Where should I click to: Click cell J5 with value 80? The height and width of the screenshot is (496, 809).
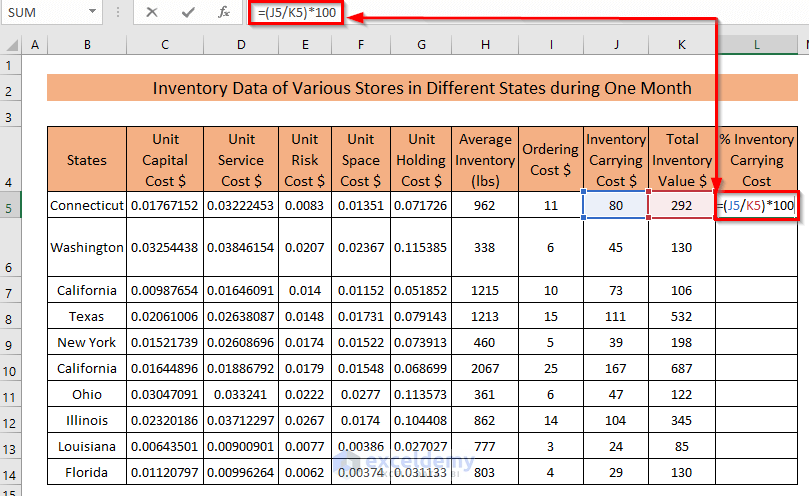pyautogui.click(x=615, y=205)
